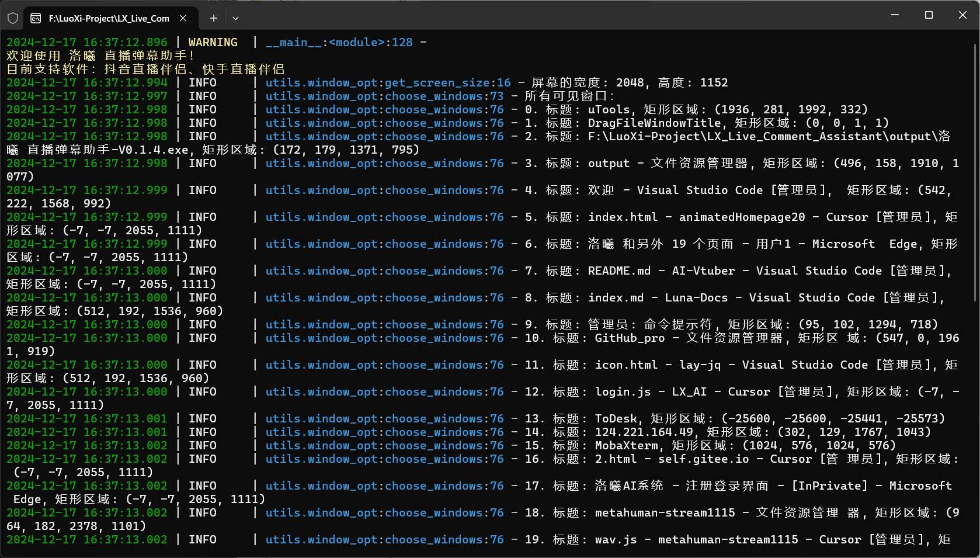The image size is (980, 558).
Task: Close the LX_Live_Com terminal tab
Action: [183, 18]
